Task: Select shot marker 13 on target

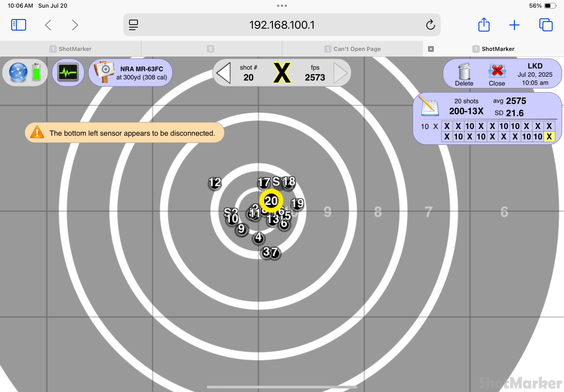Action: click(272, 219)
